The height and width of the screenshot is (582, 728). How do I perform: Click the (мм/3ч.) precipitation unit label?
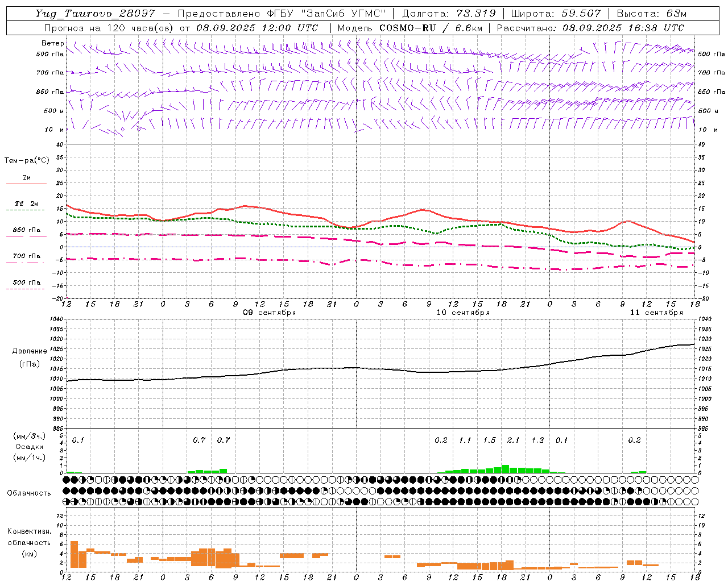(30, 436)
